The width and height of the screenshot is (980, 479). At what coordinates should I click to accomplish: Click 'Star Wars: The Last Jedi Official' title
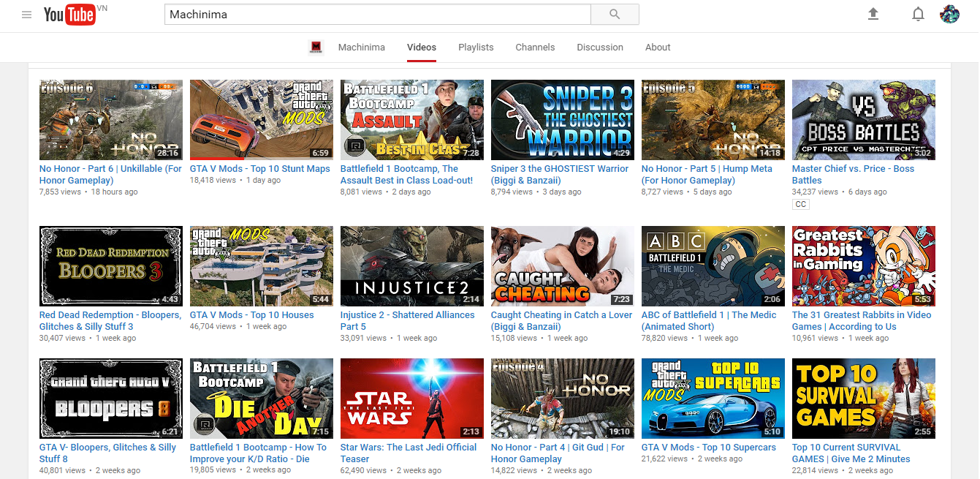(409, 453)
